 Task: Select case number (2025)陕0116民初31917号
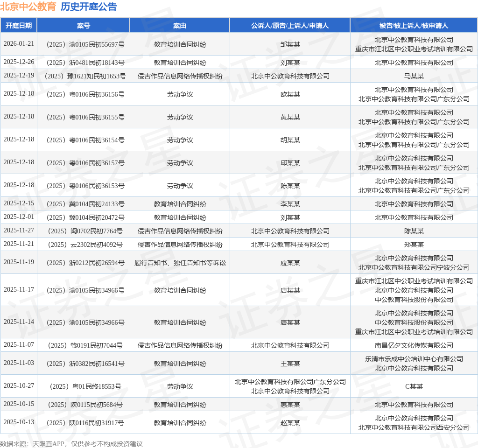tap(85, 423)
